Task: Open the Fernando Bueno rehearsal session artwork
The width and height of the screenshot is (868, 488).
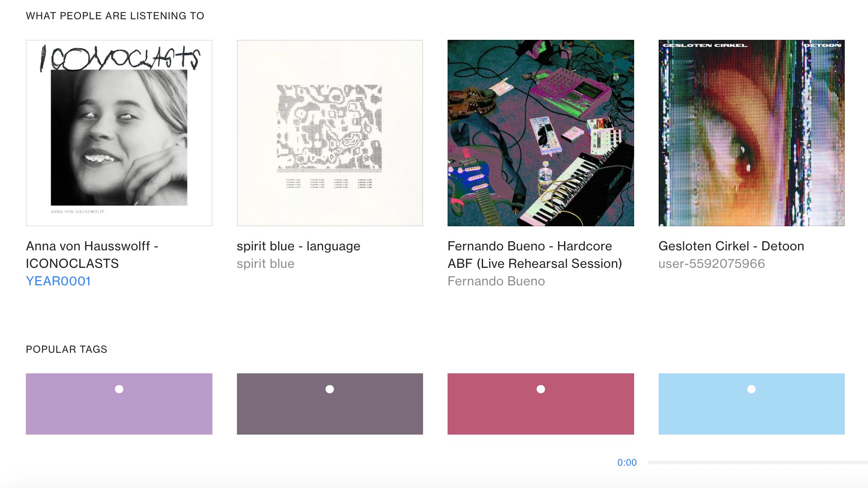Action: point(541,133)
